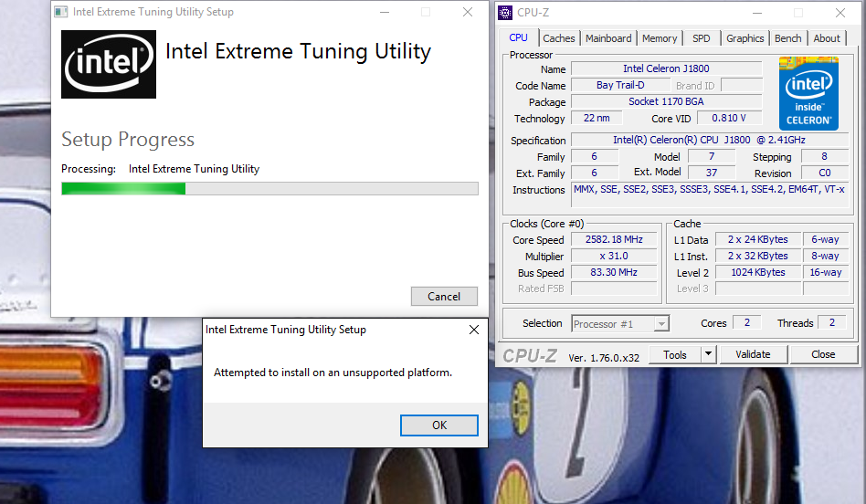Image resolution: width=866 pixels, height=504 pixels.
Task: Click OK in the error dialog
Action: tap(439, 425)
